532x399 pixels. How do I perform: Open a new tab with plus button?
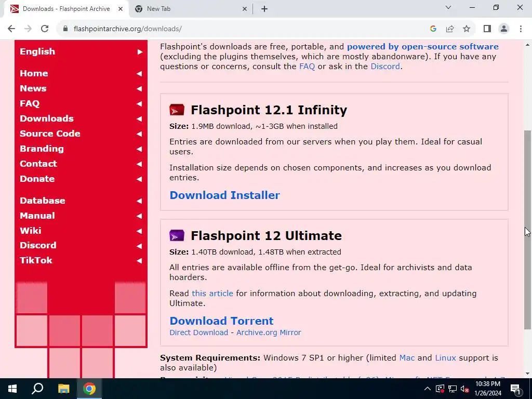coord(264,9)
